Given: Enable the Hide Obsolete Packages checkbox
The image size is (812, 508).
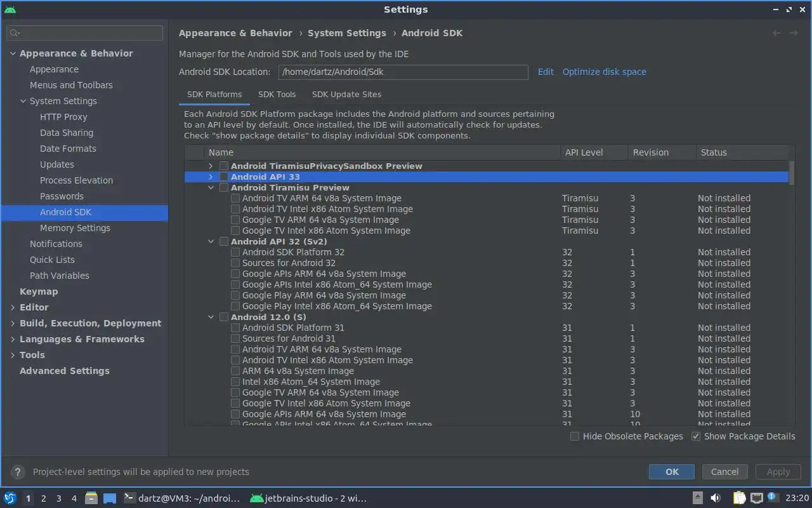Looking at the screenshot, I should pyautogui.click(x=575, y=436).
